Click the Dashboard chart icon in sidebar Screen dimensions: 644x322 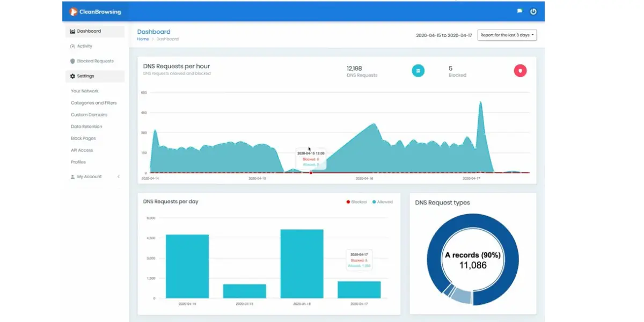coord(72,31)
